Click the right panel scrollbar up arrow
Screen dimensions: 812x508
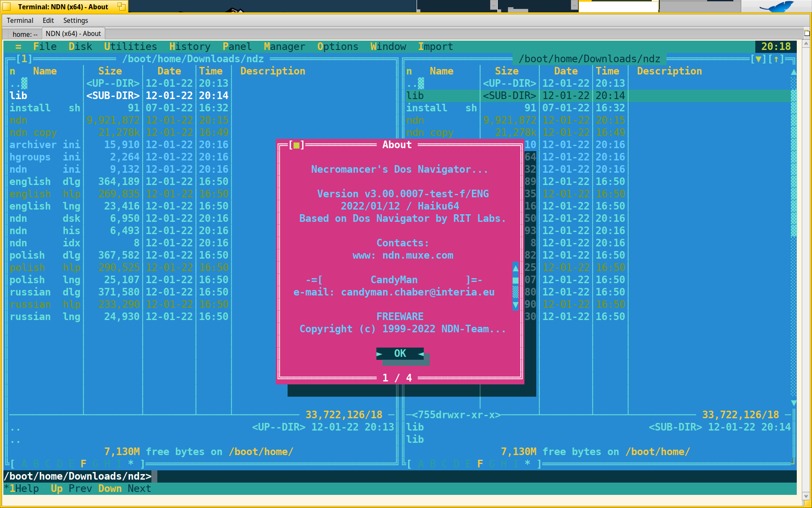(x=794, y=72)
